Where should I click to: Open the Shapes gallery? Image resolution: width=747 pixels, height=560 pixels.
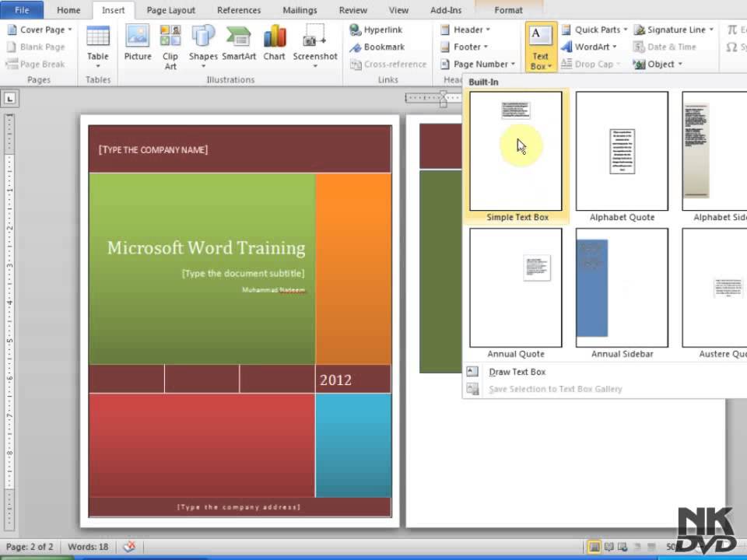point(203,47)
